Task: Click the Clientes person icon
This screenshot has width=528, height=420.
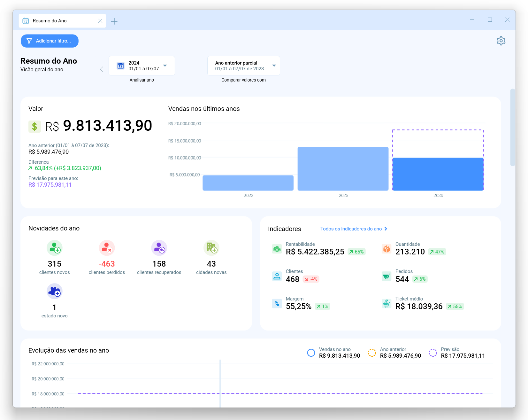Action: click(277, 276)
